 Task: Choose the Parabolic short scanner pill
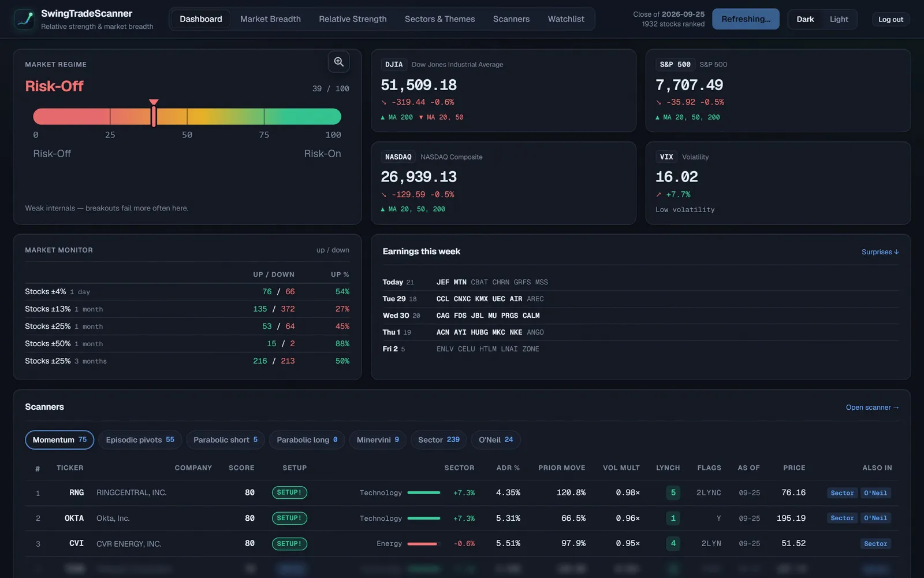coord(226,440)
